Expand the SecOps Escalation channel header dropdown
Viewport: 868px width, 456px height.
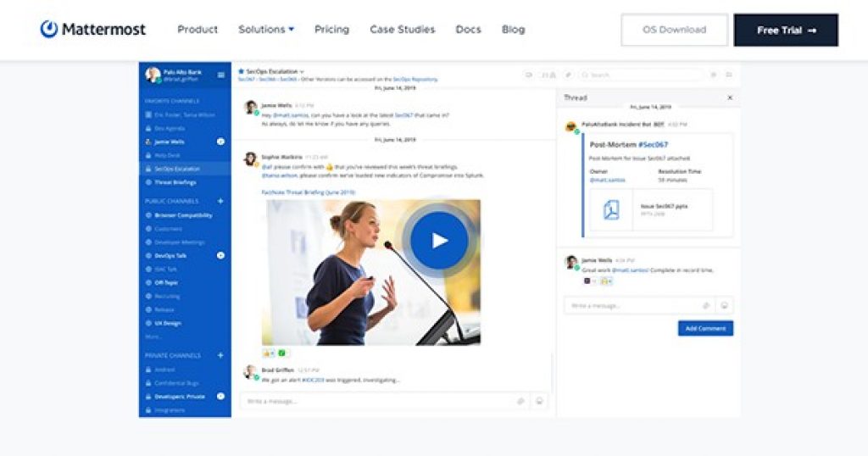302,71
